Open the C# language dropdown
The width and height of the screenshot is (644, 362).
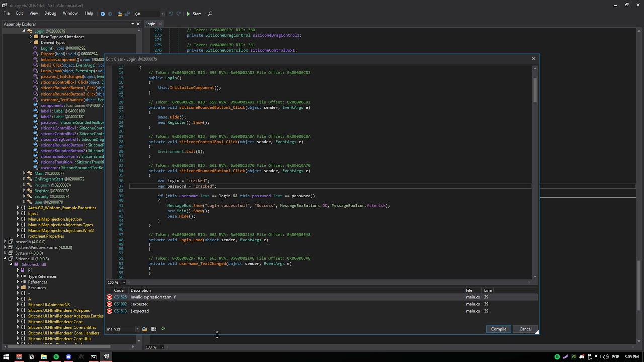pos(149,14)
